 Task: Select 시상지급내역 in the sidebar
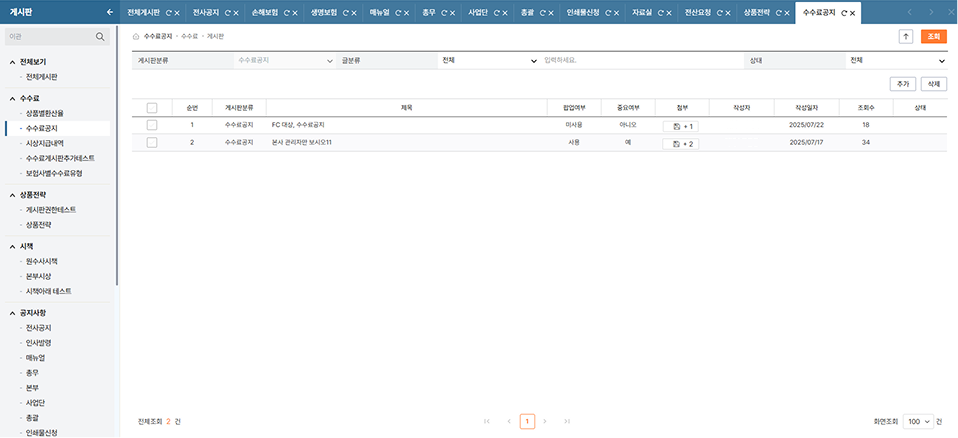(x=51, y=143)
